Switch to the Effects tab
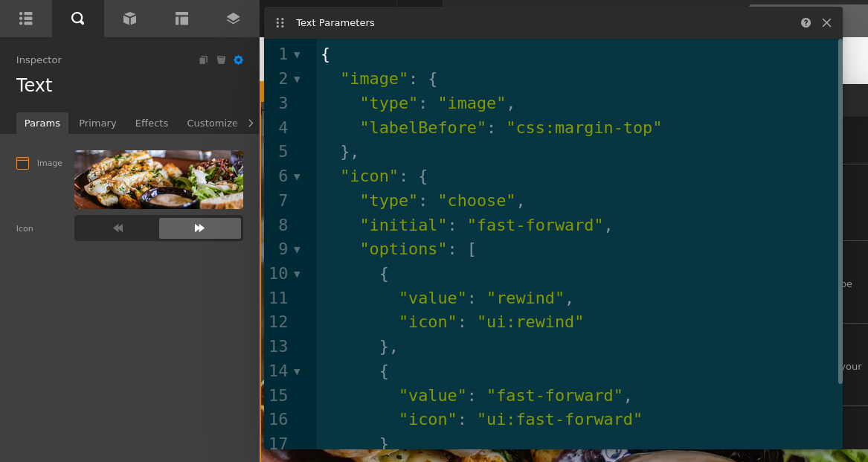Screen dimensions: 868x462 152,123
